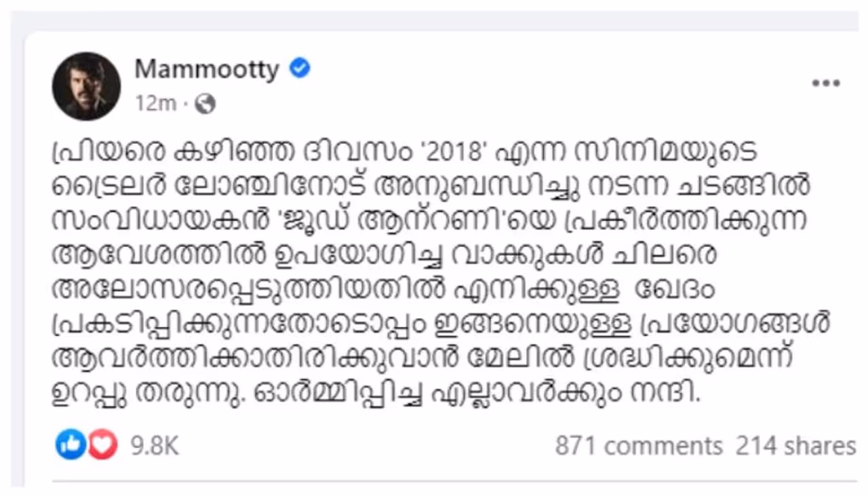Open the post's 12m timestamp
This screenshot has width=868, height=496.
(155, 104)
